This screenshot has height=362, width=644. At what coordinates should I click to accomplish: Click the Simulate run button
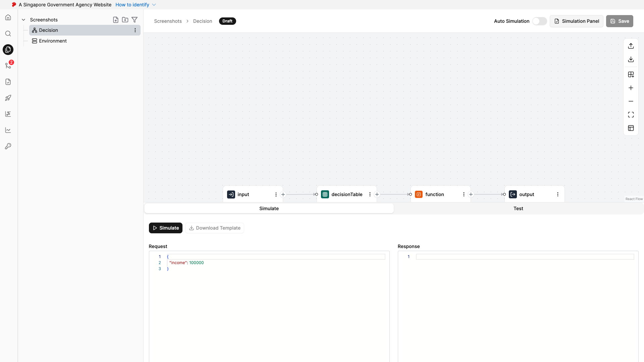(166, 228)
